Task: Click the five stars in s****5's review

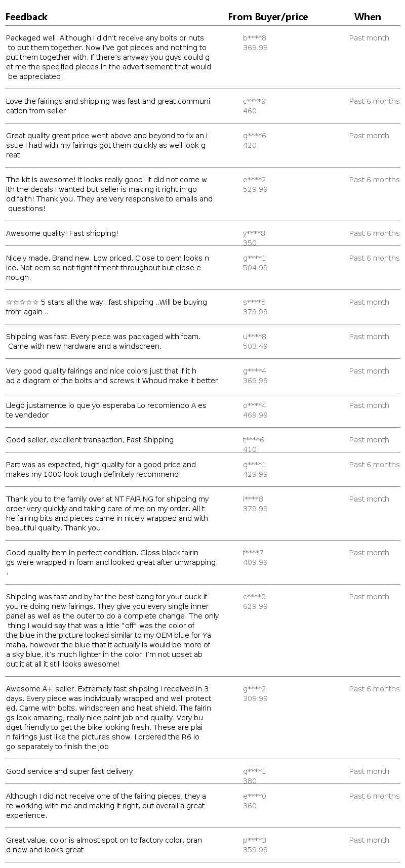Action: pyautogui.click(x=22, y=302)
